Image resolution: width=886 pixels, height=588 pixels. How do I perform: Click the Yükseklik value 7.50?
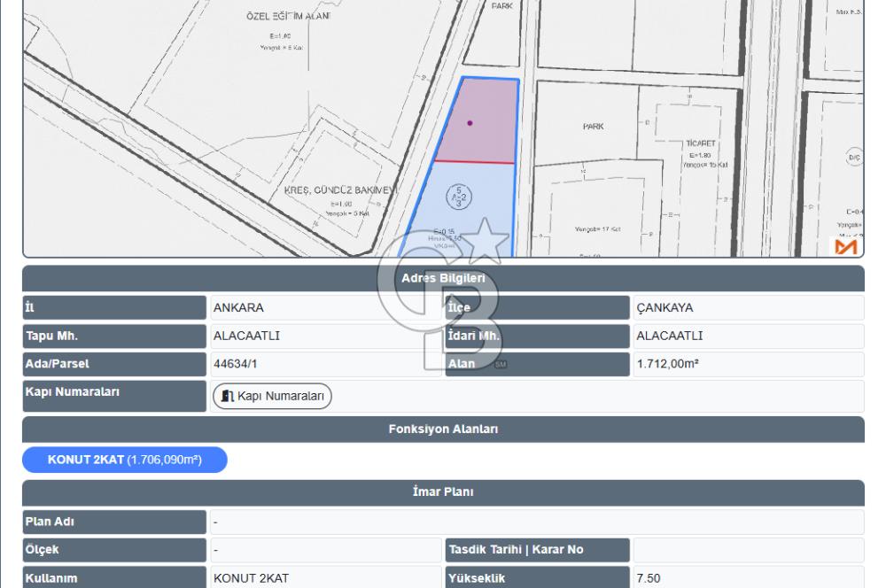tap(648, 578)
